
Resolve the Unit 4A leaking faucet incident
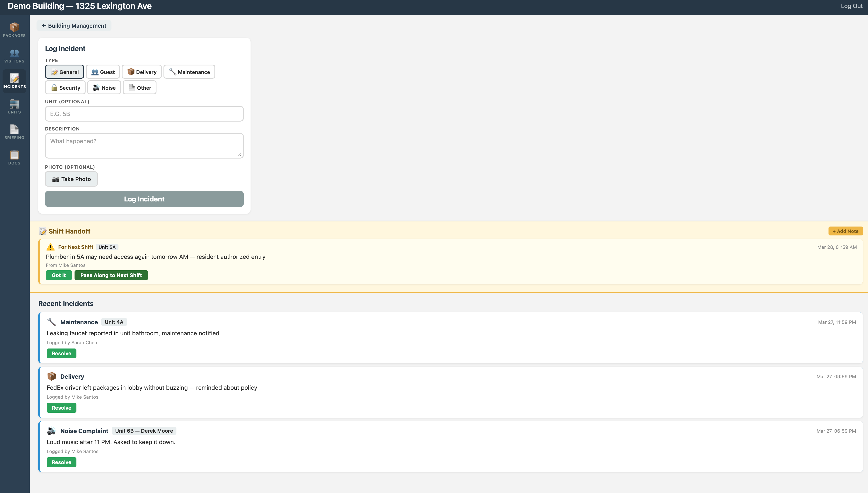tap(61, 353)
